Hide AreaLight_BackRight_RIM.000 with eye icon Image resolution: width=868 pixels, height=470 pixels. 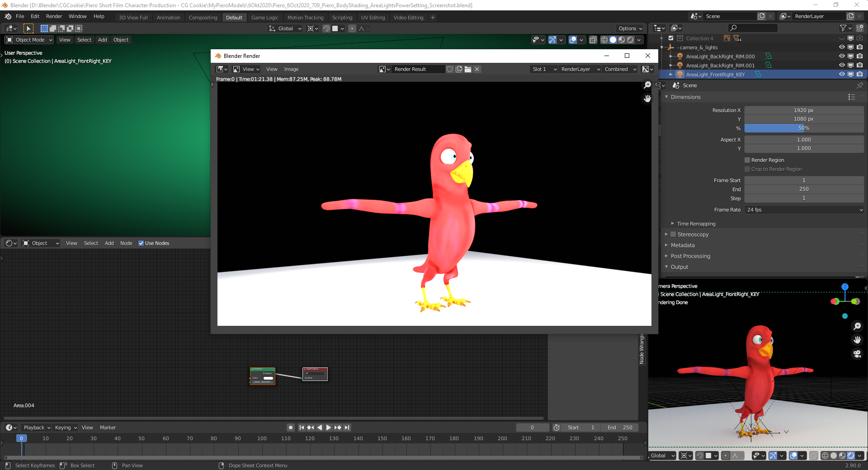[x=842, y=56]
